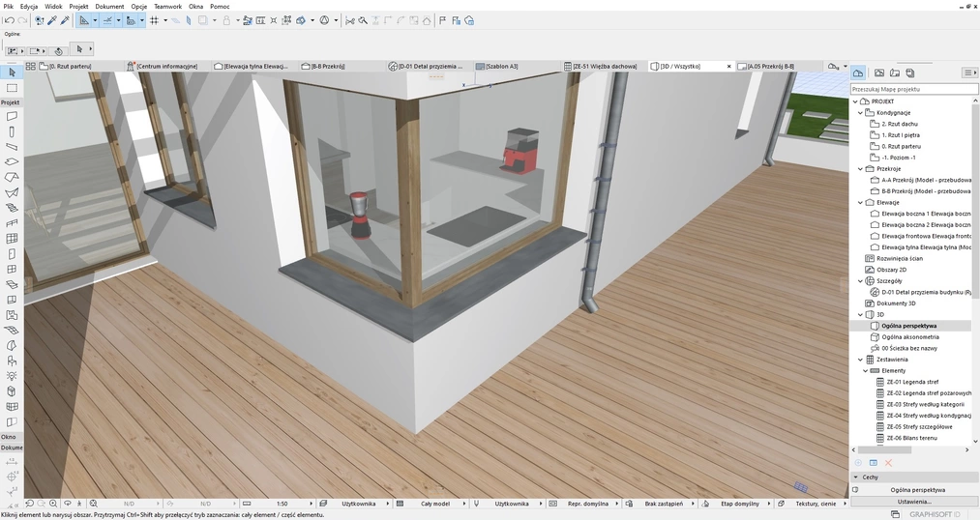
Task: Click the Redo arrow icon
Action: coord(20,20)
